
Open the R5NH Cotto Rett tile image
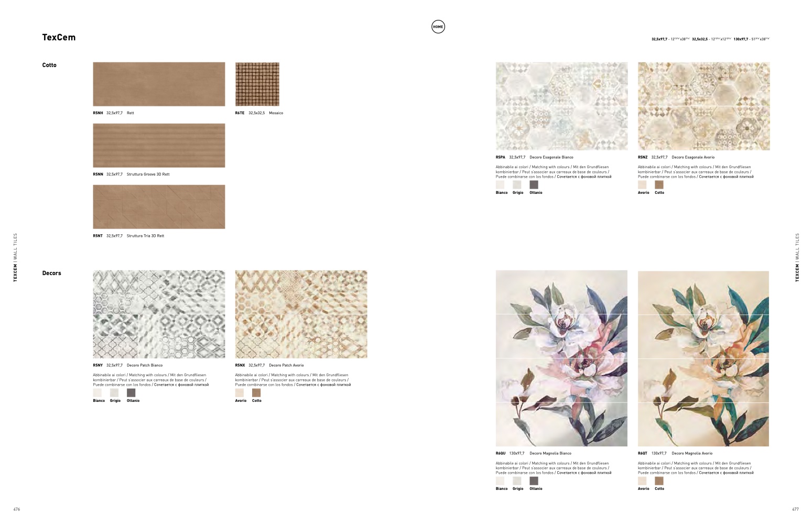tap(159, 84)
